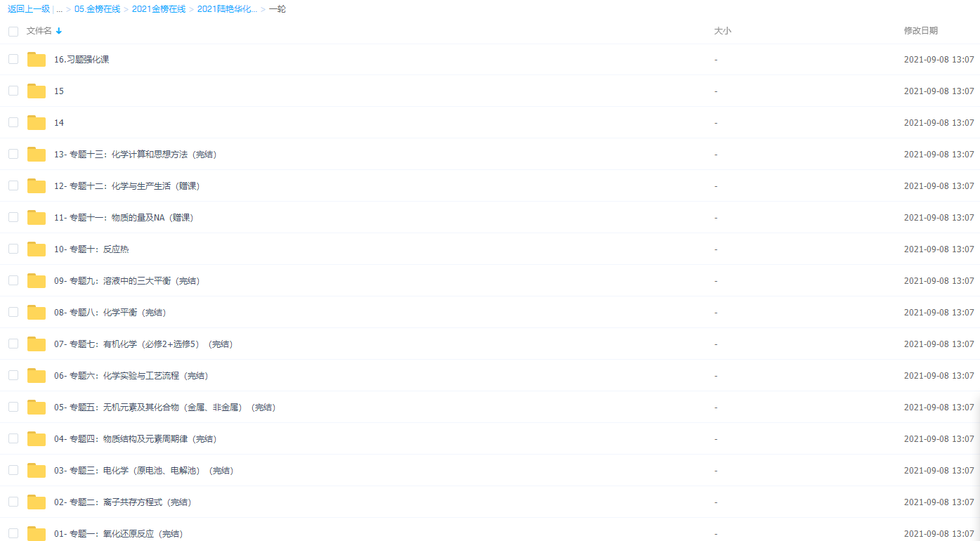Click folder icon for 03- 专题三:电化学
This screenshot has width=980, height=541.
[x=37, y=471]
